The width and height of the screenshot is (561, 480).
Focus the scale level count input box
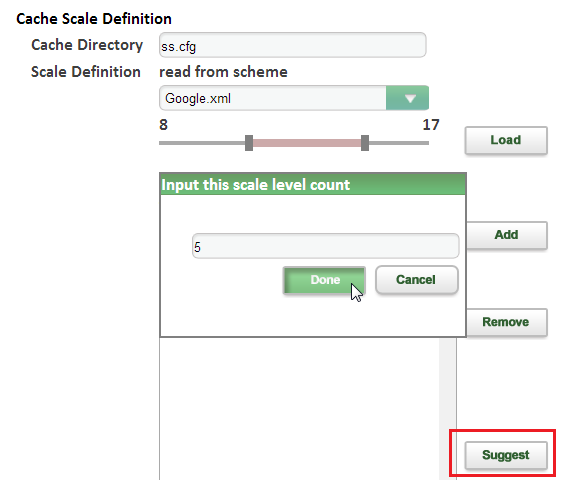point(325,246)
